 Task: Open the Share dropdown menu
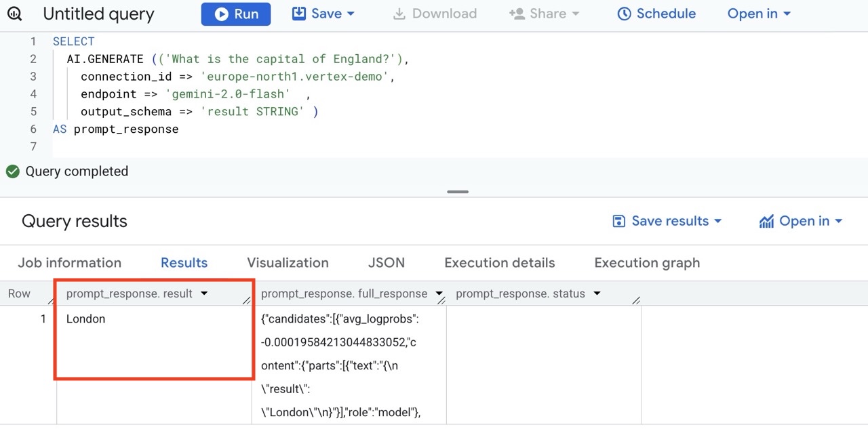pyautogui.click(x=545, y=14)
